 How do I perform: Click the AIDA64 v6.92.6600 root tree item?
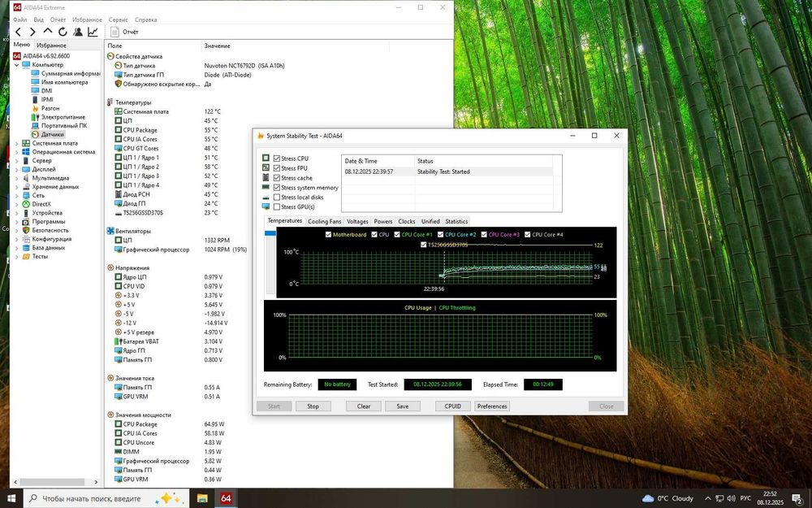pos(45,56)
